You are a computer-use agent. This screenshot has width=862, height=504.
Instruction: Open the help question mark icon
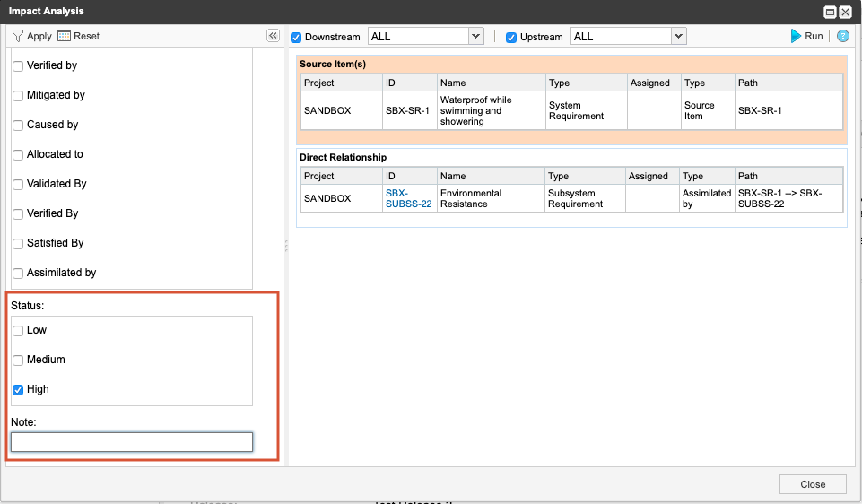point(842,36)
